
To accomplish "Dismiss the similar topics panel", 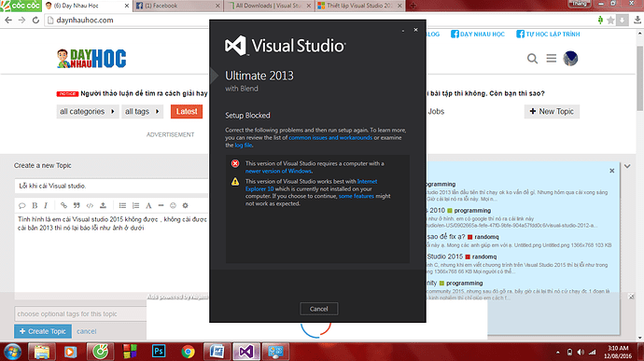I will pos(611,171).
